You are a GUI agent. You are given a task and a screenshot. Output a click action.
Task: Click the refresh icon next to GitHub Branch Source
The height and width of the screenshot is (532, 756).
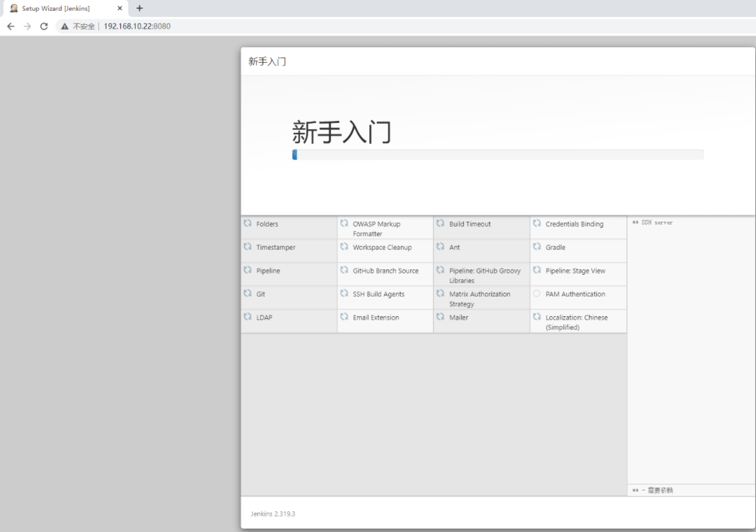coord(344,270)
